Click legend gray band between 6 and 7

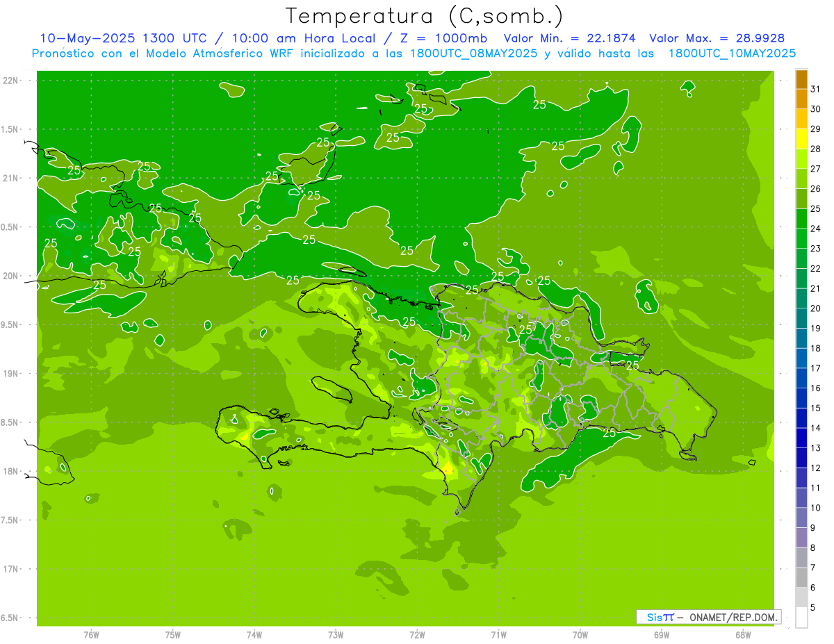tap(801, 577)
